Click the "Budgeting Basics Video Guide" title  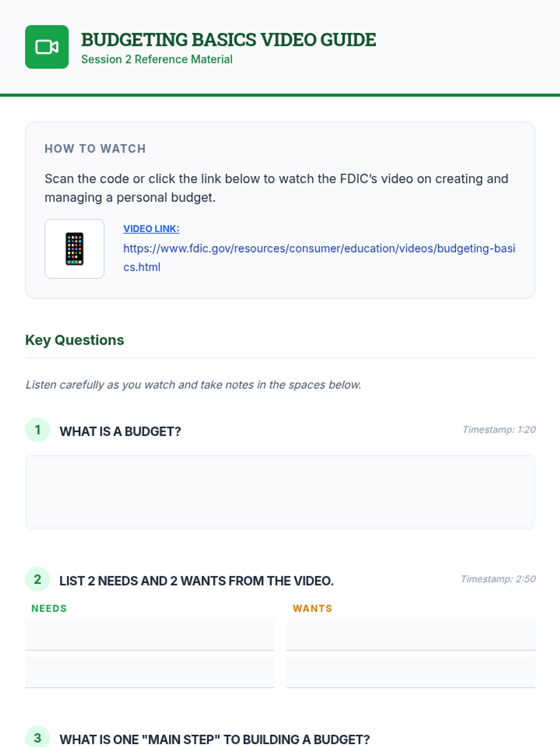point(228,40)
